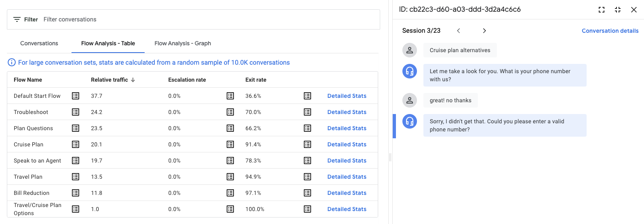This screenshot has height=224, width=644.
Task: Go to the next session with right chevron
Action: pos(484,31)
